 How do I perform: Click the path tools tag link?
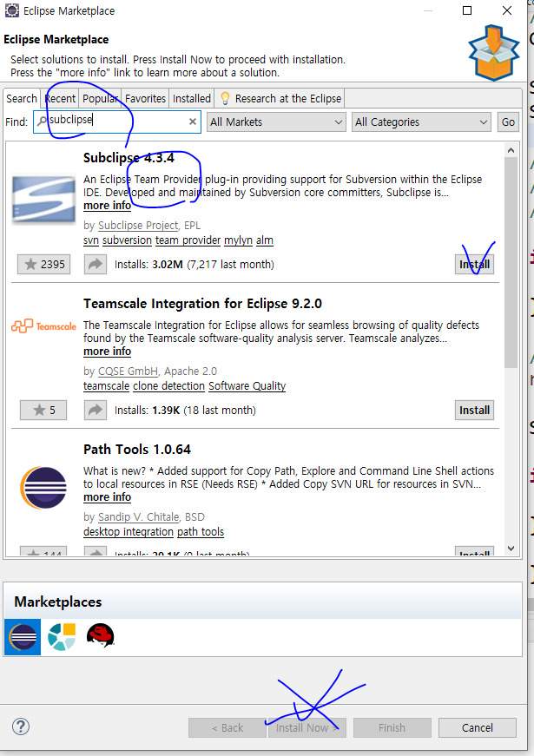click(201, 532)
